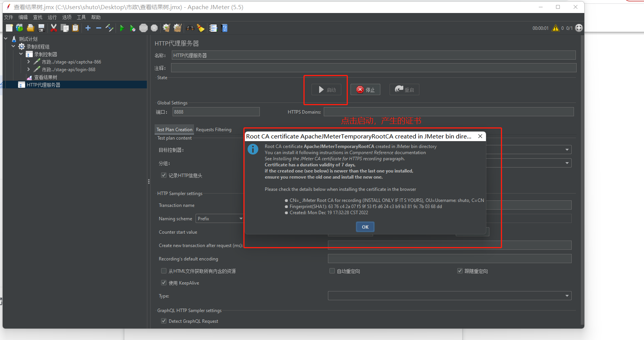Select 查看结果树 in the tree

46,77
